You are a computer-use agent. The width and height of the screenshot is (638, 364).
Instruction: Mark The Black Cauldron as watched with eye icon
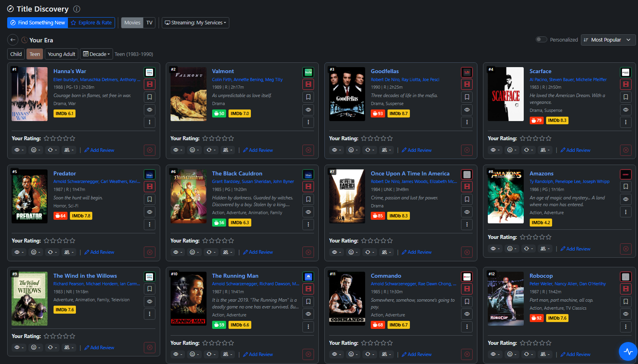[x=308, y=212]
